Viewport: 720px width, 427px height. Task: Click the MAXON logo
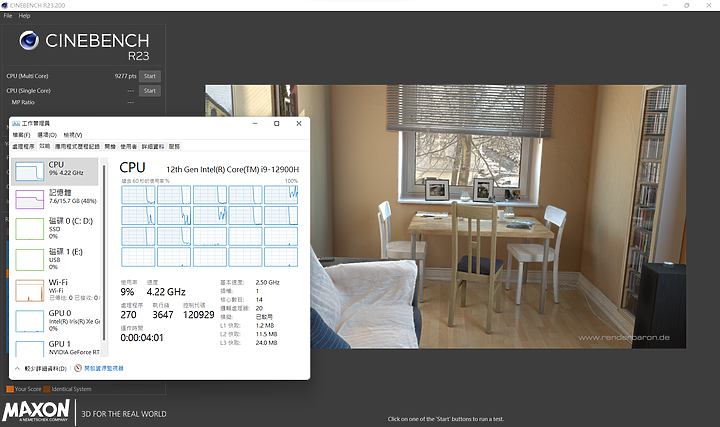click(36, 410)
